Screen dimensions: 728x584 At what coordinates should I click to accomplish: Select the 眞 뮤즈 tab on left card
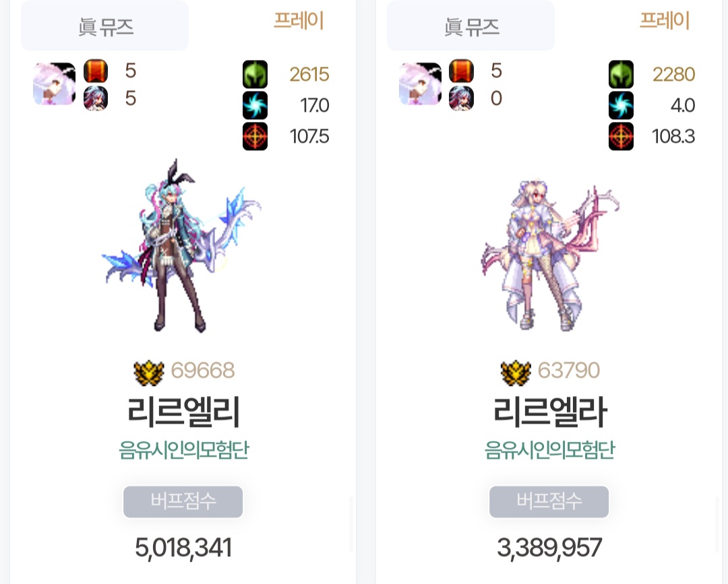coord(105,26)
